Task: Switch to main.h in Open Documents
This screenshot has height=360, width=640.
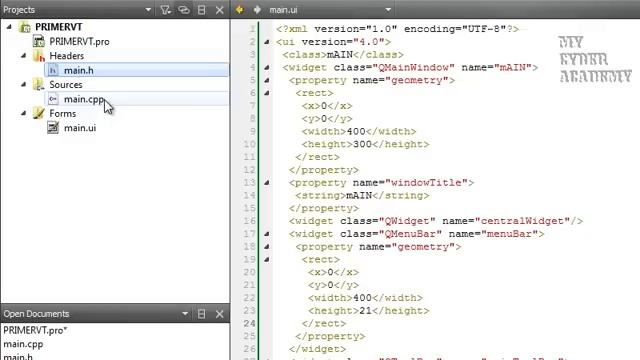Action: tap(18, 357)
